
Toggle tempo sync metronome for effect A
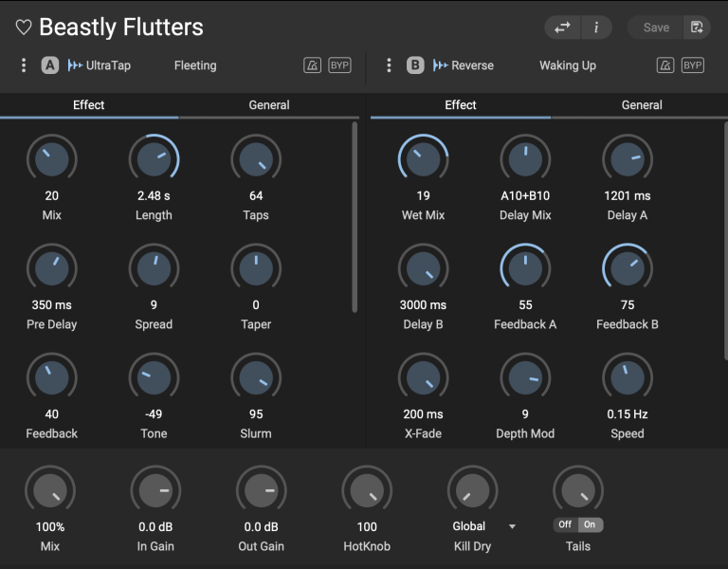pyautogui.click(x=312, y=65)
